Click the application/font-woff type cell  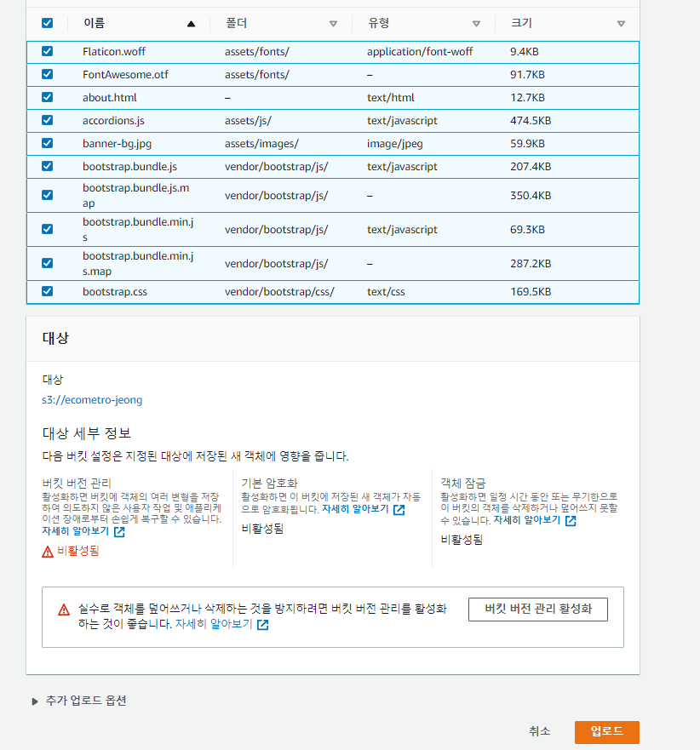pos(420,52)
